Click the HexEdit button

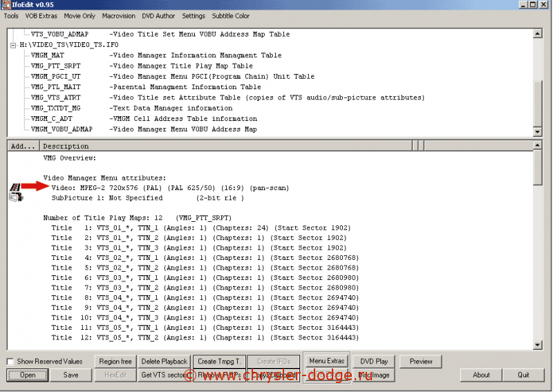click(115, 375)
